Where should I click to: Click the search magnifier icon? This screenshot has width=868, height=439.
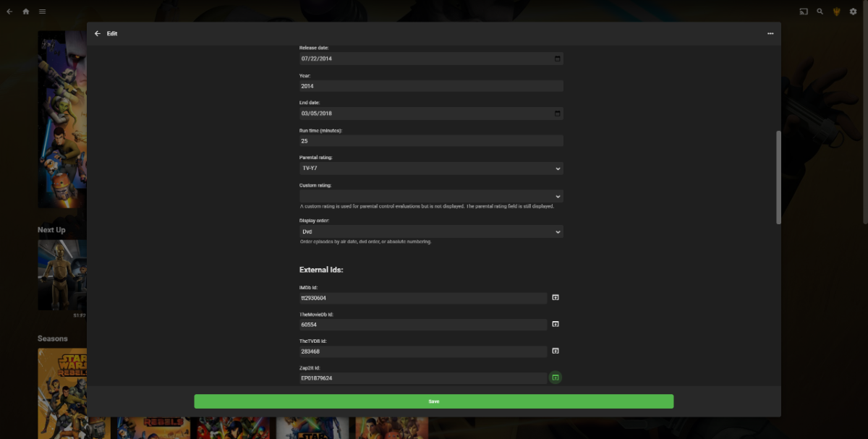coord(820,12)
